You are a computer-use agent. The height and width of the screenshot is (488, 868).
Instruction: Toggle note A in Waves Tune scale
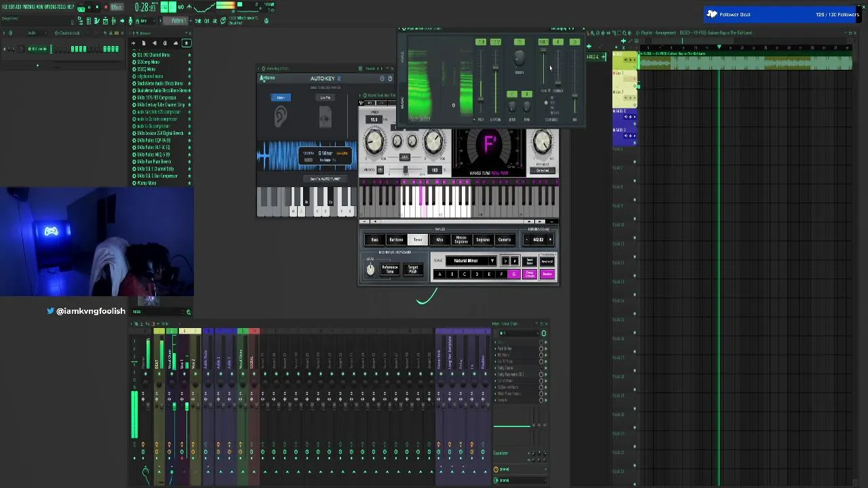point(439,274)
